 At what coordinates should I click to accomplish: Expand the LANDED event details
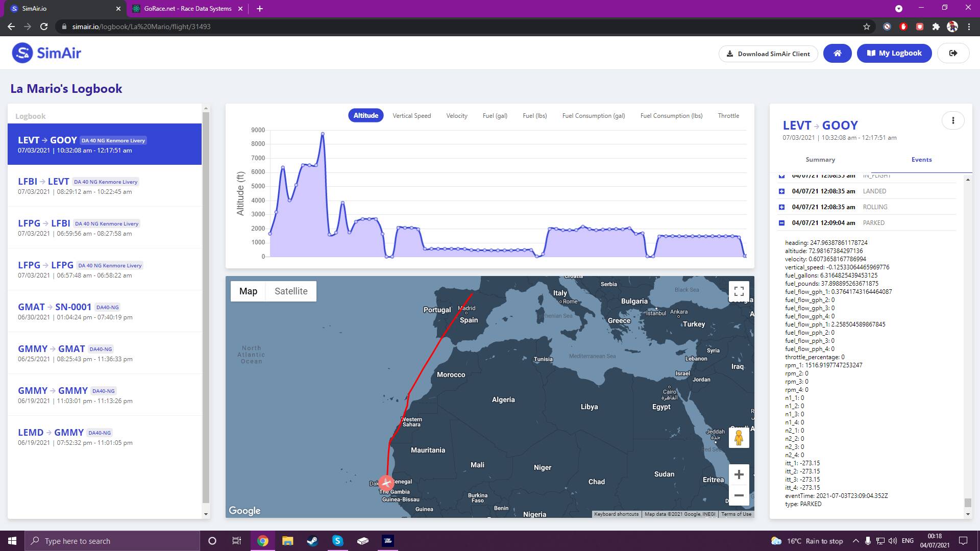click(781, 191)
